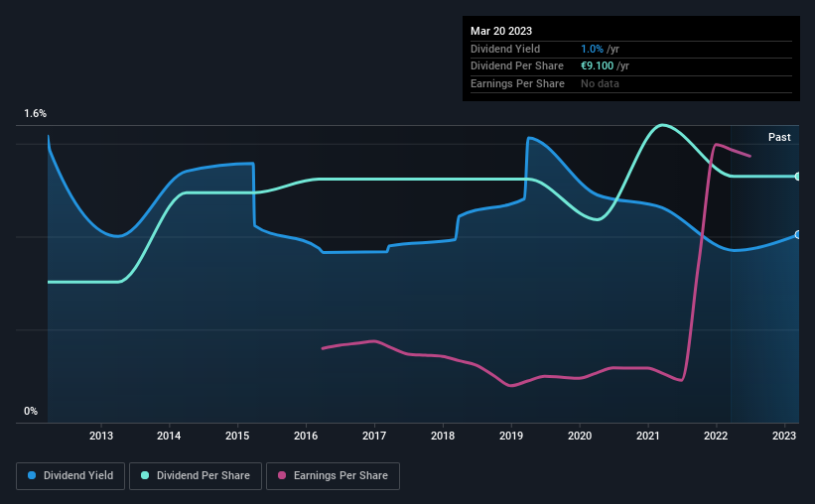Click the Mar 20 2023 tooltip date
The image size is (815, 504).
(x=501, y=31)
